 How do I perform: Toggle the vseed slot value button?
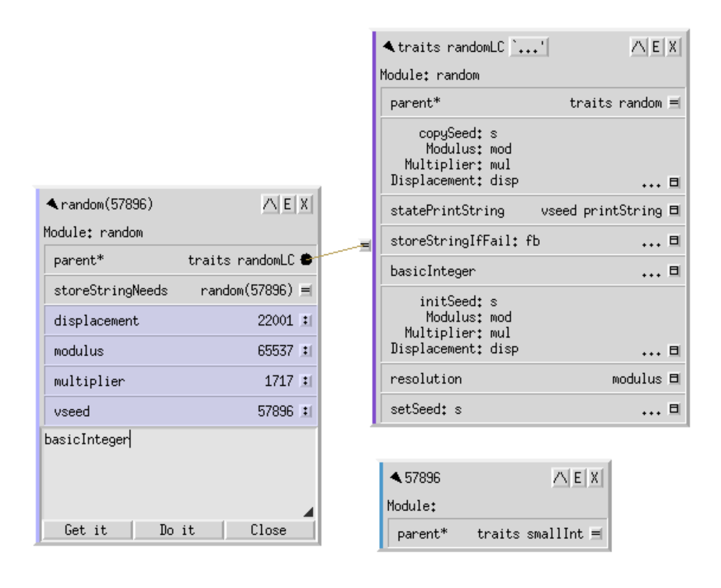click(x=306, y=411)
